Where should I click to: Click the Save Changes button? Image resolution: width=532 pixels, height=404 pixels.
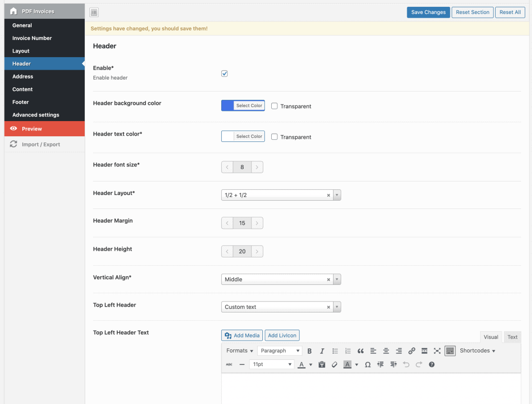pos(428,12)
